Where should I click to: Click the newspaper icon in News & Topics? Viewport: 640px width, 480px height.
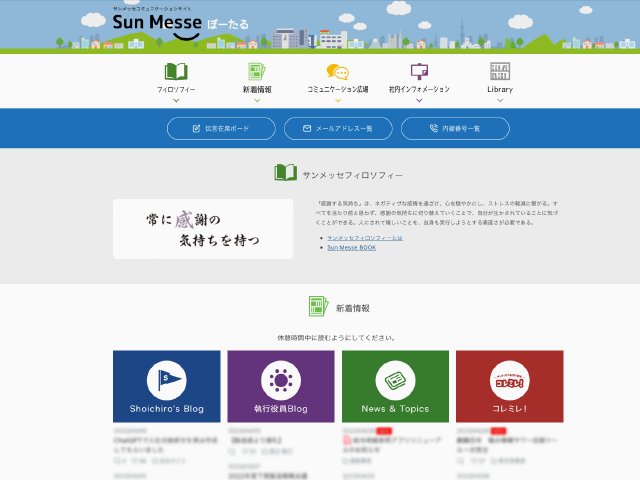pos(395,380)
